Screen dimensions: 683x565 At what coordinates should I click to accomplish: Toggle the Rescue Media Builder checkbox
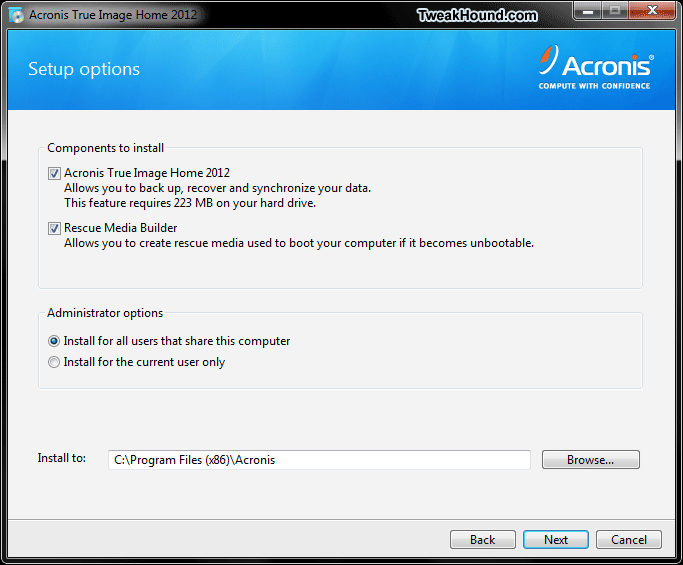tap(54, 228)
